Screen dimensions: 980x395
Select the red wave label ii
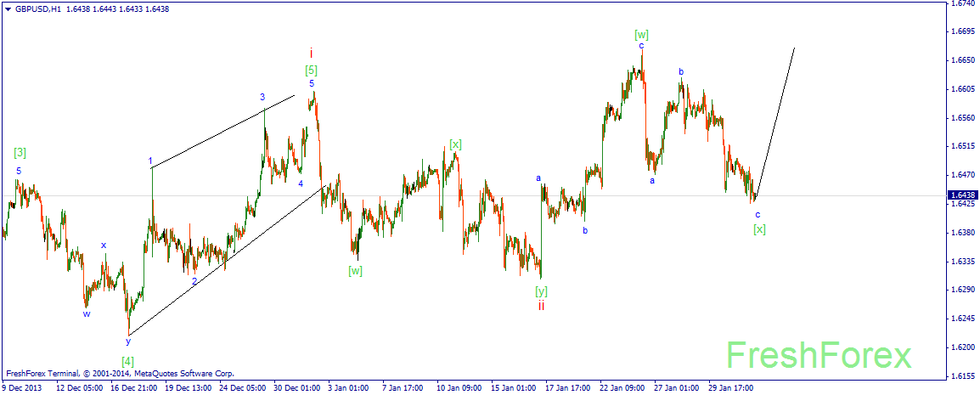tap(541, 305)
